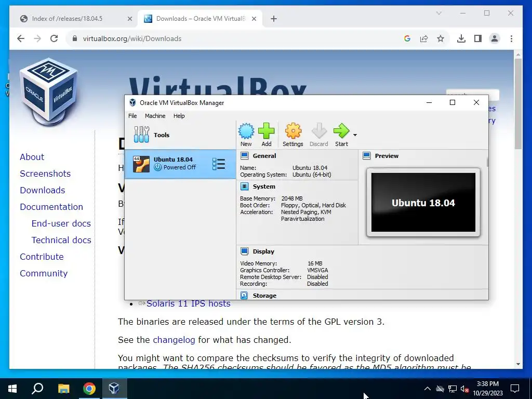Click Chrome icon in the taskbar
Screen dimensions: 532x399
click(89, 389)
